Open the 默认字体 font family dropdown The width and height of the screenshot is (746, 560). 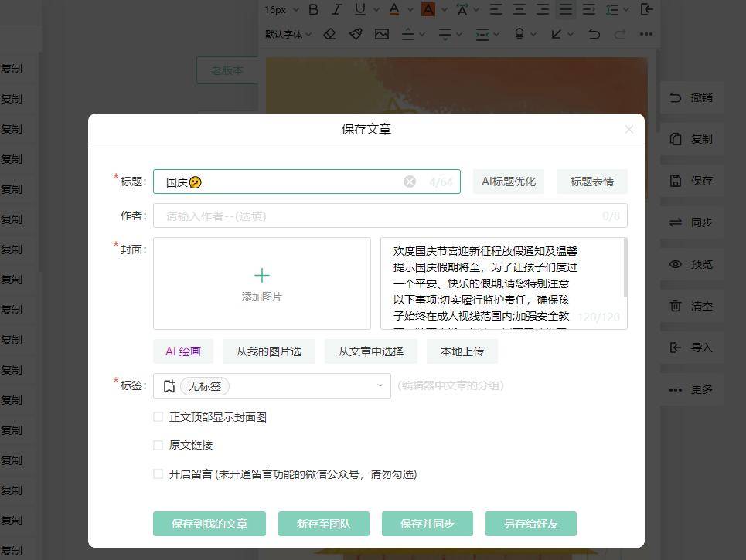click(x=288, y=34)
